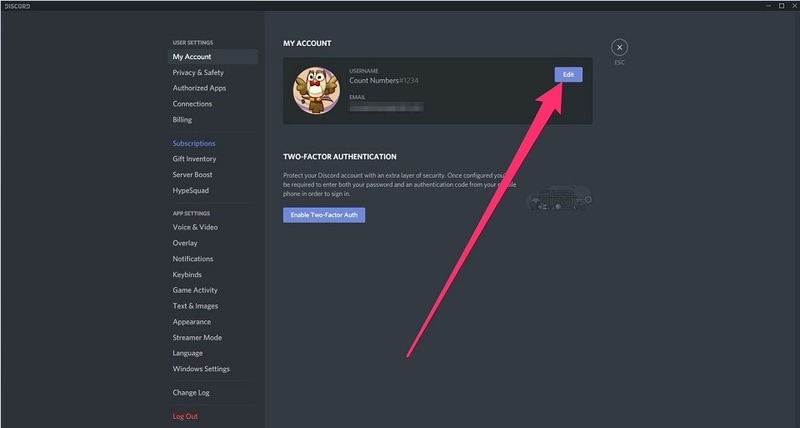Select Authorized Apps in sidebar
This screenshot has width=800, height=428.
199,88
